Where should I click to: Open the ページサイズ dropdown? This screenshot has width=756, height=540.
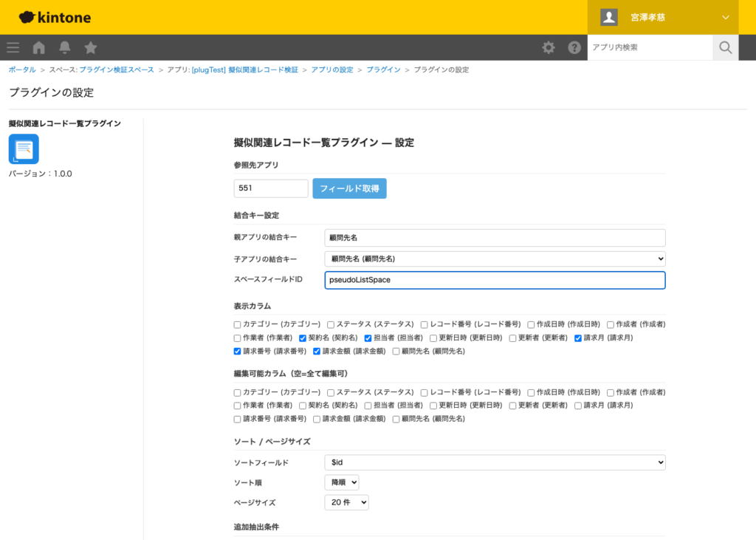click(346, 502)
